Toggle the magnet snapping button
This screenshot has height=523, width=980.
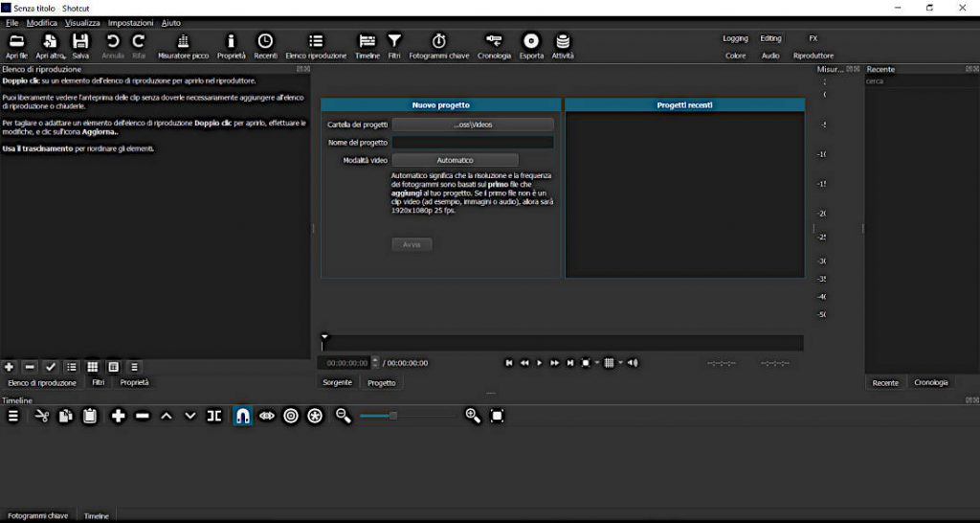[x=243, y=416]
